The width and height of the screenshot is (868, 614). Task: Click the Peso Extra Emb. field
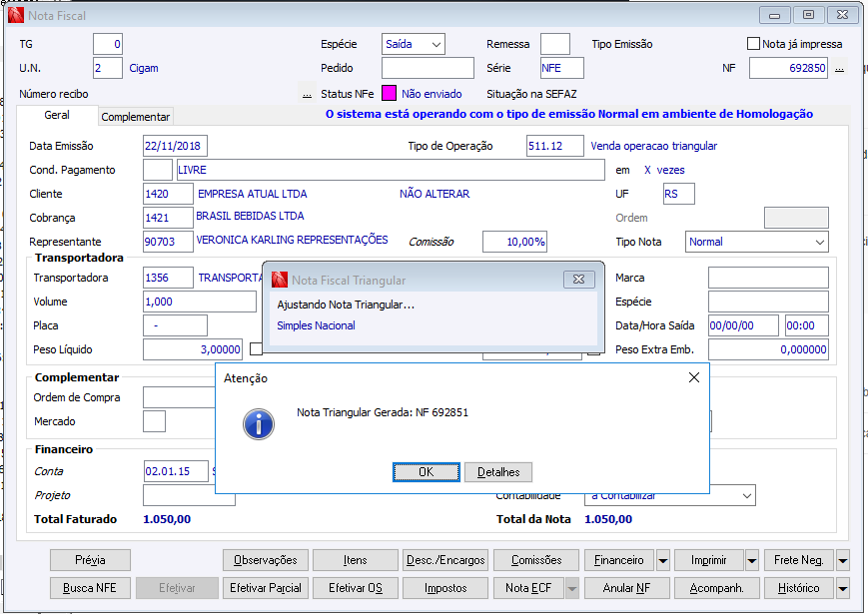[768, 349]
